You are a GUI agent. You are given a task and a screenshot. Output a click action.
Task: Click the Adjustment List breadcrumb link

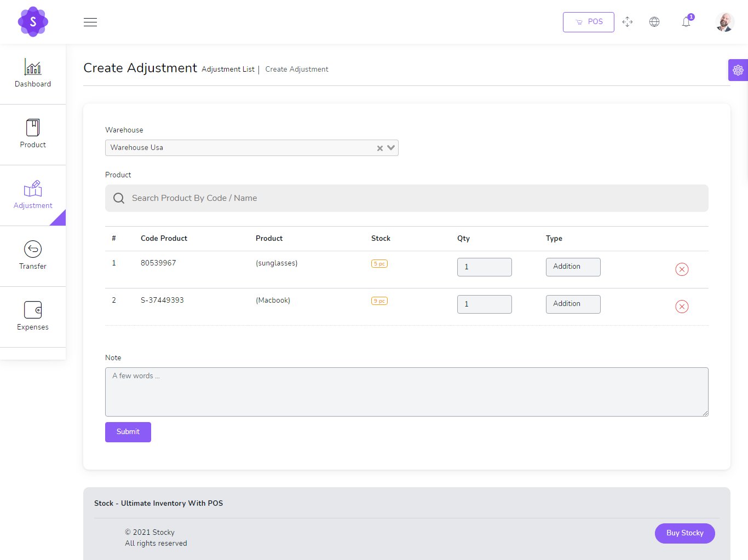[228, 70]
